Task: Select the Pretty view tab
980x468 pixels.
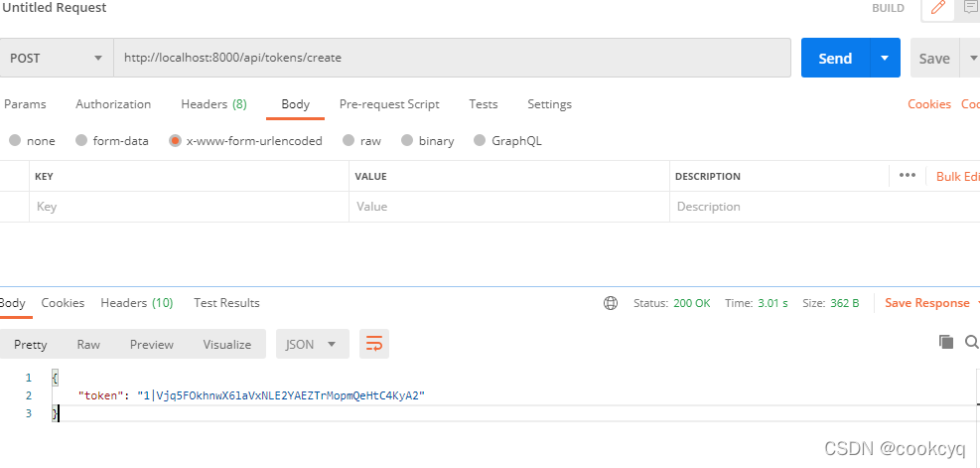Action: tap(31, 344)
